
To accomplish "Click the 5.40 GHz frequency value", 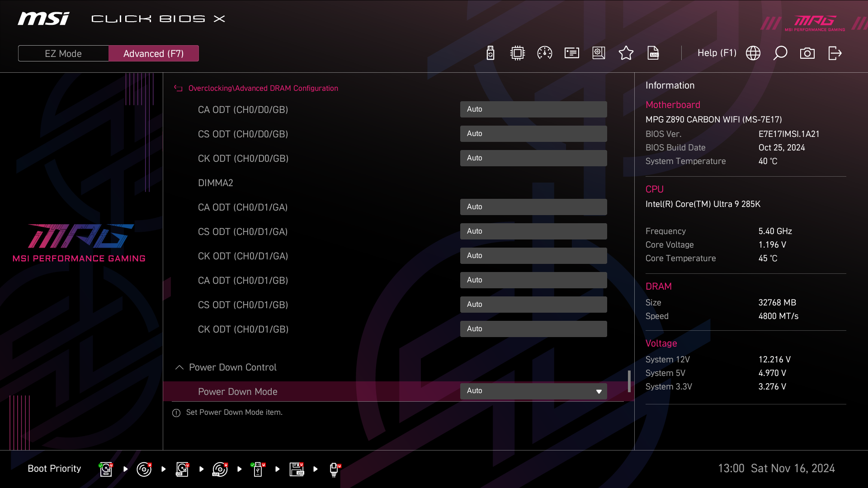I will (775, 231).
